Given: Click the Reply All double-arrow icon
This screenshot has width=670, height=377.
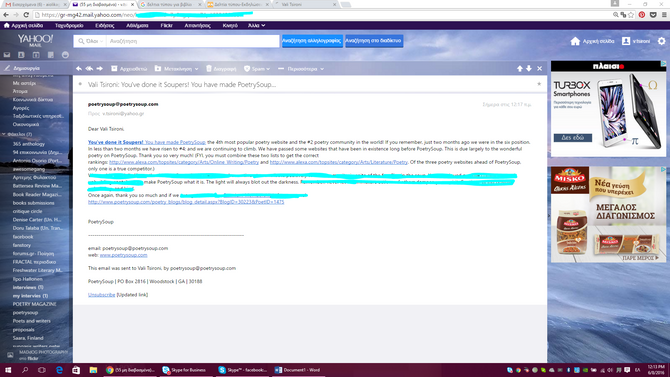Looking at the screenshot, I should (x=89, y=68).
